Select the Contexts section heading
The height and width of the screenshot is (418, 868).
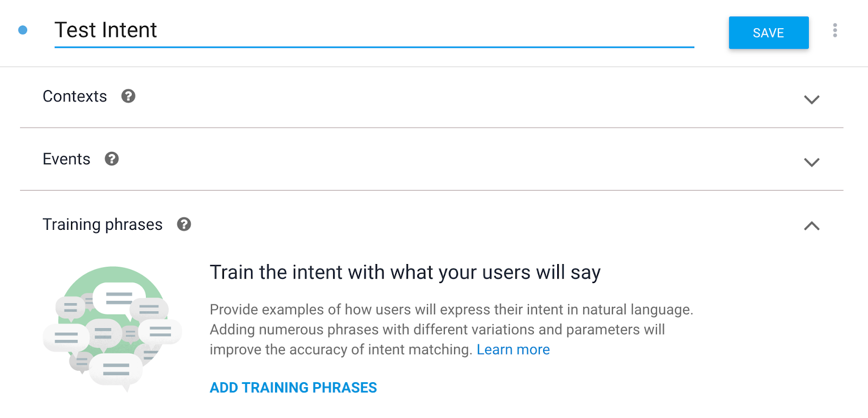pos(75,97)
